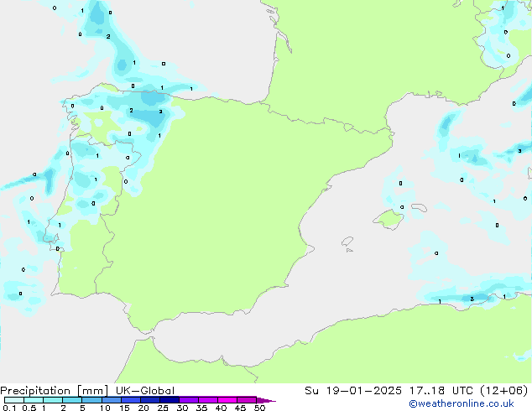Click the '0.1' legend scale label
The width and height of the screenshot is (532, 411).
point(9,408)
